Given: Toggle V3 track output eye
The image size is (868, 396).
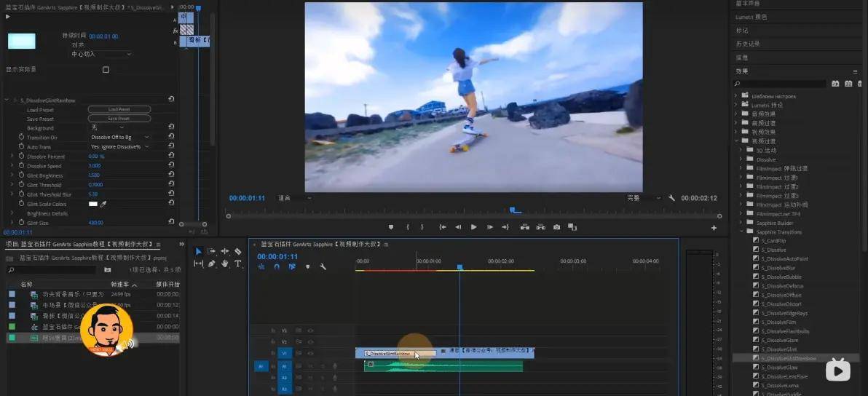Looking at the screenshot, I should 310,330.
